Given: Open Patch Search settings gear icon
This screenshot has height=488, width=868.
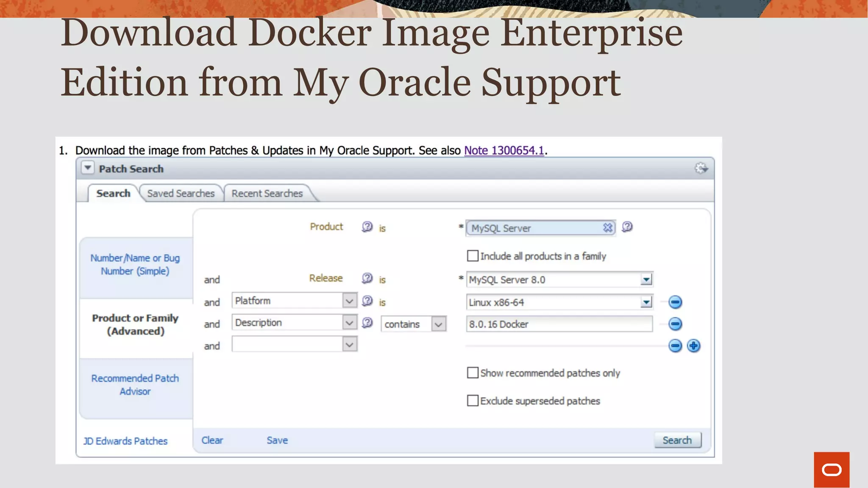Looking at the screenshot, I should coord(701,168).
